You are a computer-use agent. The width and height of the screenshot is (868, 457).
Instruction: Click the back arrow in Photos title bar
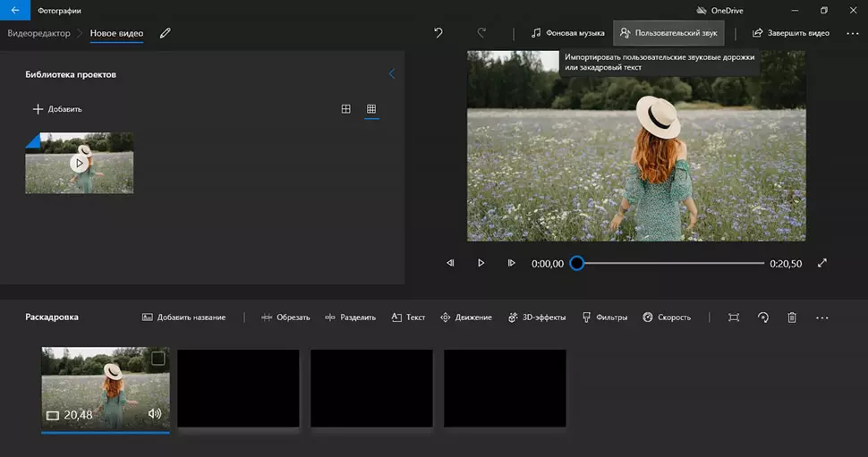tap(15, 10)
